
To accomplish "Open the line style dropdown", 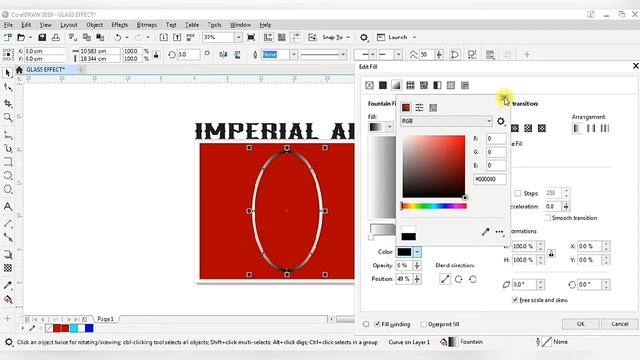I will click(x=342, y=54).
